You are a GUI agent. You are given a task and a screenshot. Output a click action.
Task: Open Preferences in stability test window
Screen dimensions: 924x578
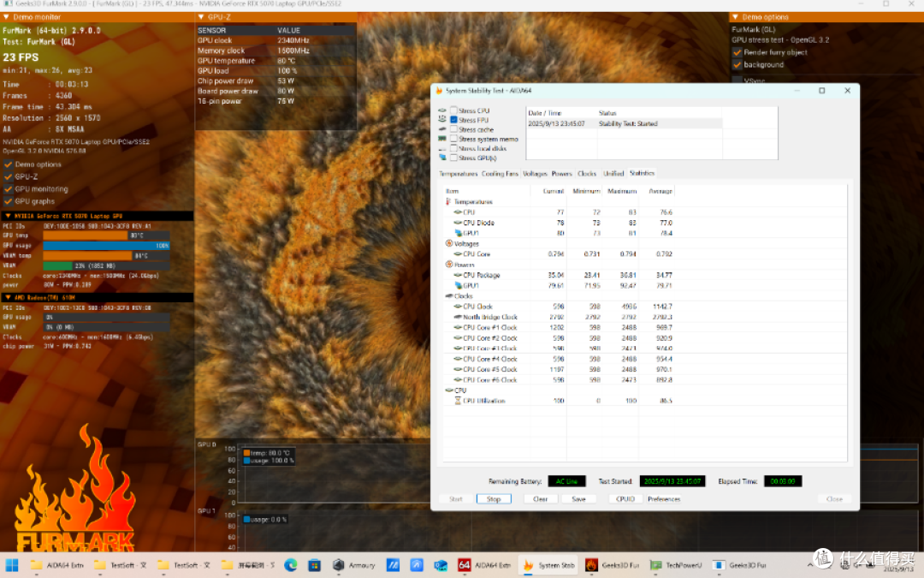click(664, 499)
